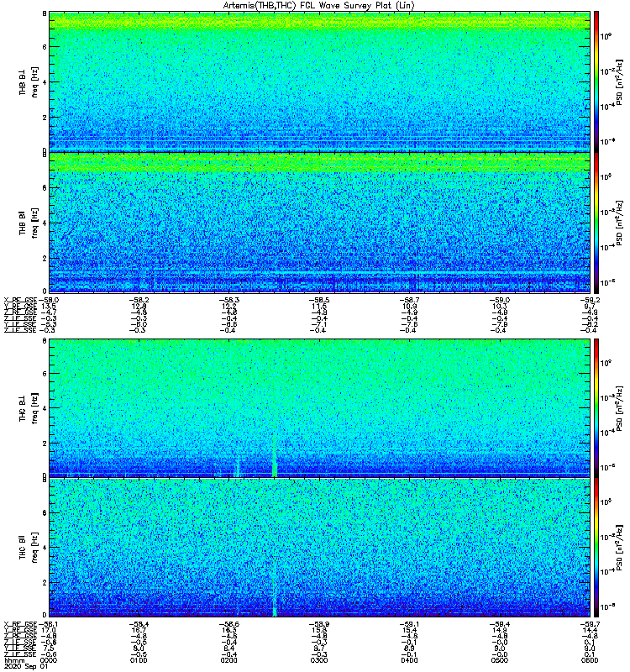Screen dimensions: 630x672
Task: Click the 0500 time tick label
Action: 499,660
